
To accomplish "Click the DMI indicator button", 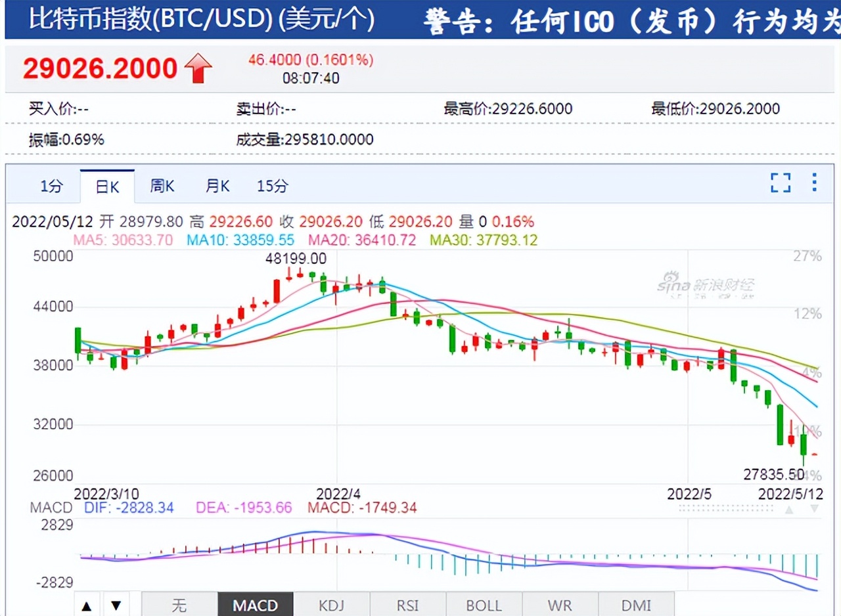I will (x=637, y=605).
